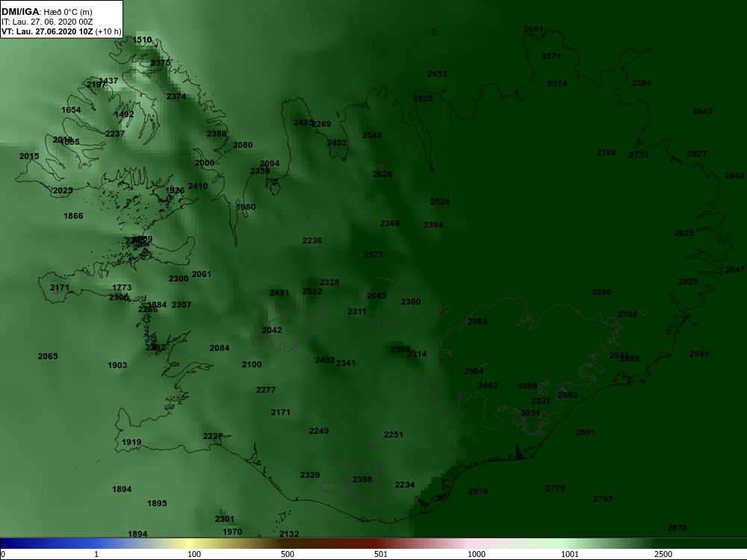Click the 1919 value label

point(131,442)
